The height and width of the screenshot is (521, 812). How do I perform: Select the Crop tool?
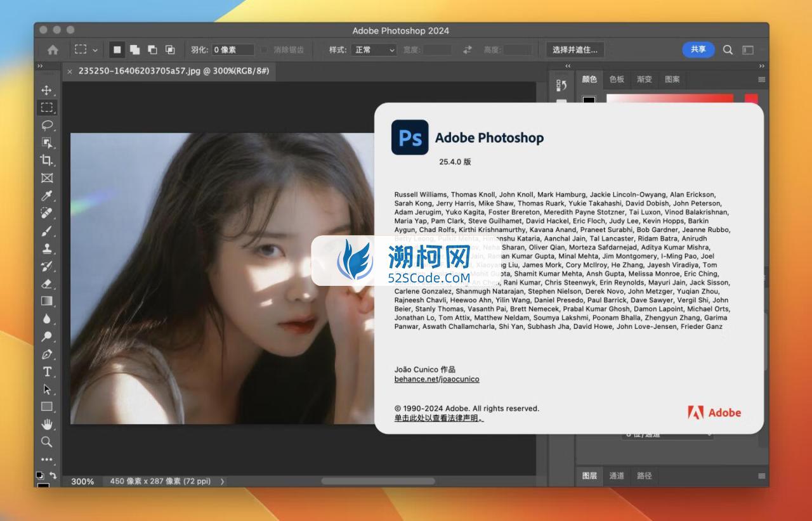pos(47,160)
